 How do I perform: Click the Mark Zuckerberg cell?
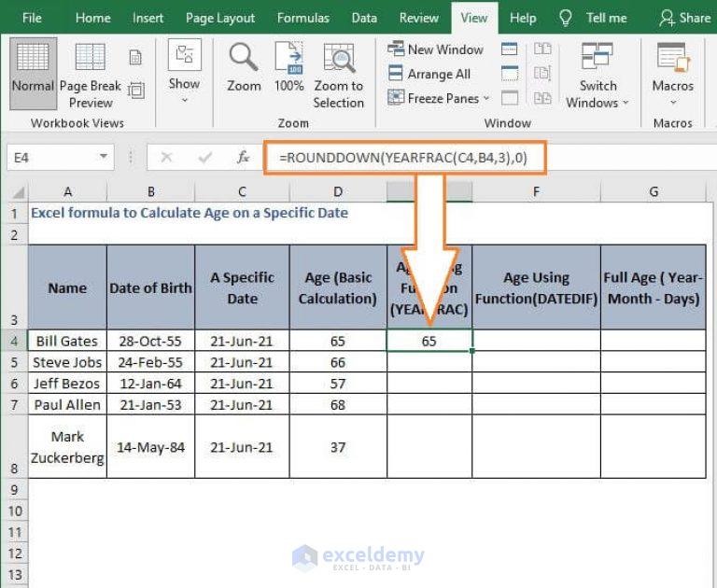pos(67,447)
